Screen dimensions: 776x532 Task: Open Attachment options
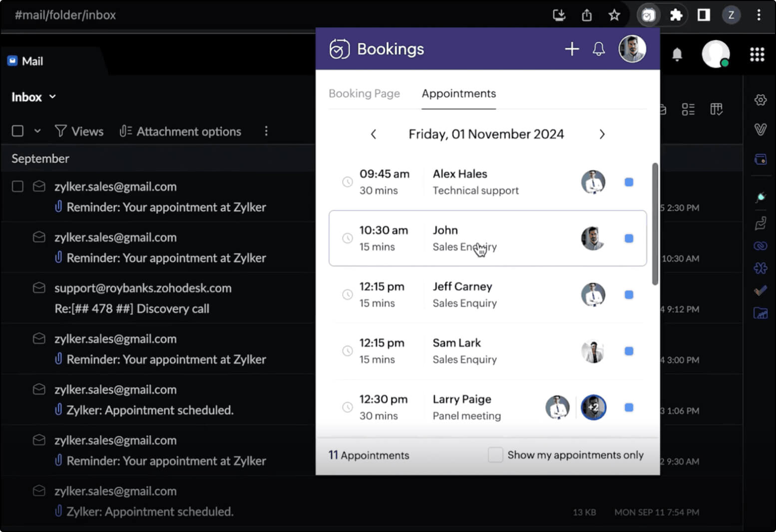(180, 131)
